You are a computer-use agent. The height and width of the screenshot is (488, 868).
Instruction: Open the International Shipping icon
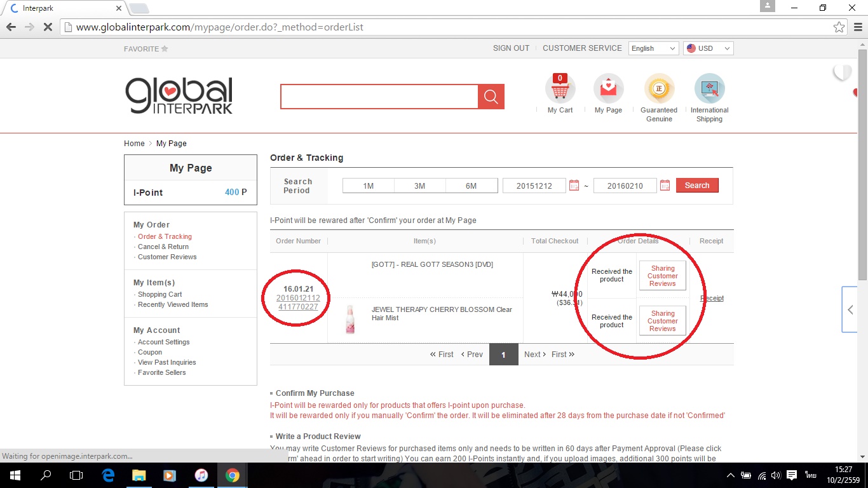click(709, 89)
